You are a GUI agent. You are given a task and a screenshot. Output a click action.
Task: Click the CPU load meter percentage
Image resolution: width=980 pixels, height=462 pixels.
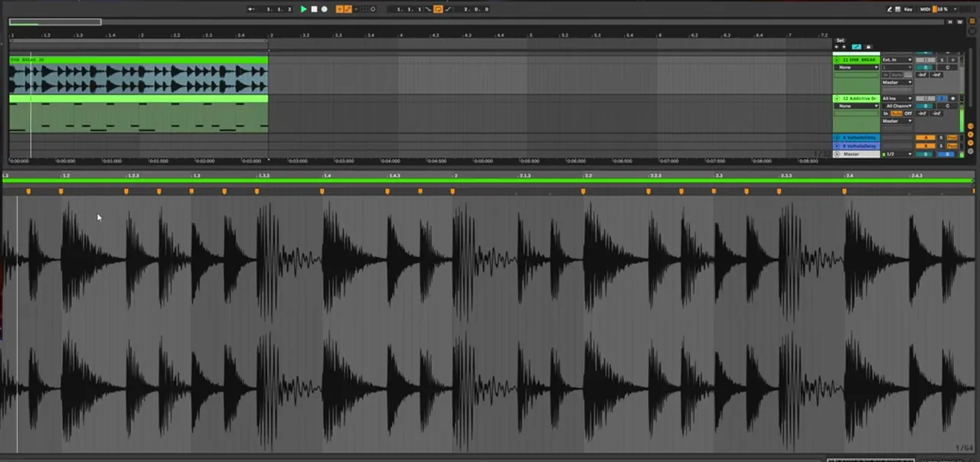(942, 9)
